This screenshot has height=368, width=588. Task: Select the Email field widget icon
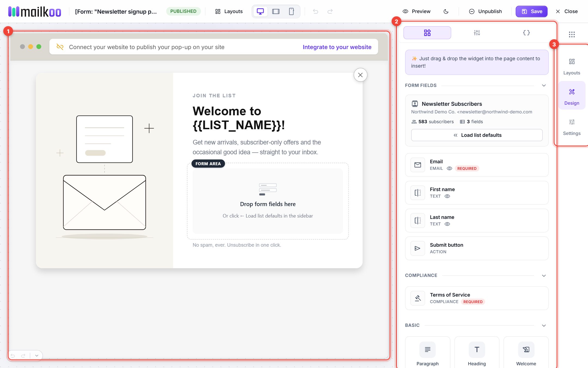pos(418,165)
